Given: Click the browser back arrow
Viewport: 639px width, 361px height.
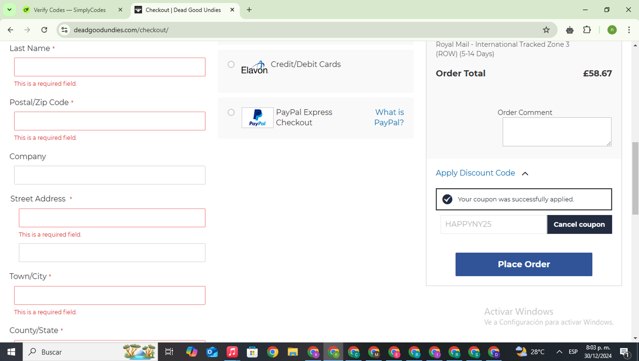Looking at the screenshot, I should coord(11,30).
